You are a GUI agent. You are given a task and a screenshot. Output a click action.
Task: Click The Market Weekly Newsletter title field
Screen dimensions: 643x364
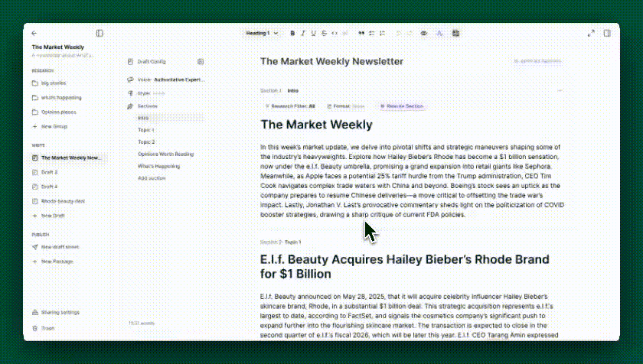(x=331, y=61)
